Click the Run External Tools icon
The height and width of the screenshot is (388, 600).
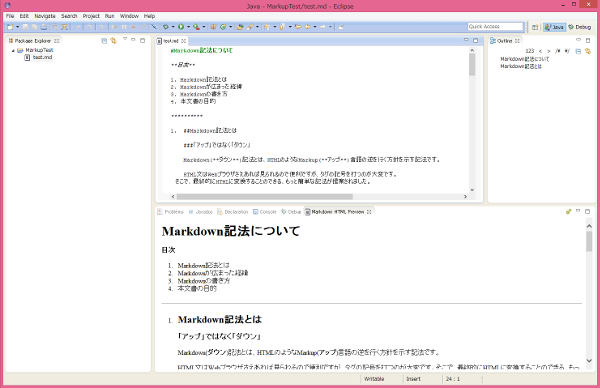tap(196, 27)
